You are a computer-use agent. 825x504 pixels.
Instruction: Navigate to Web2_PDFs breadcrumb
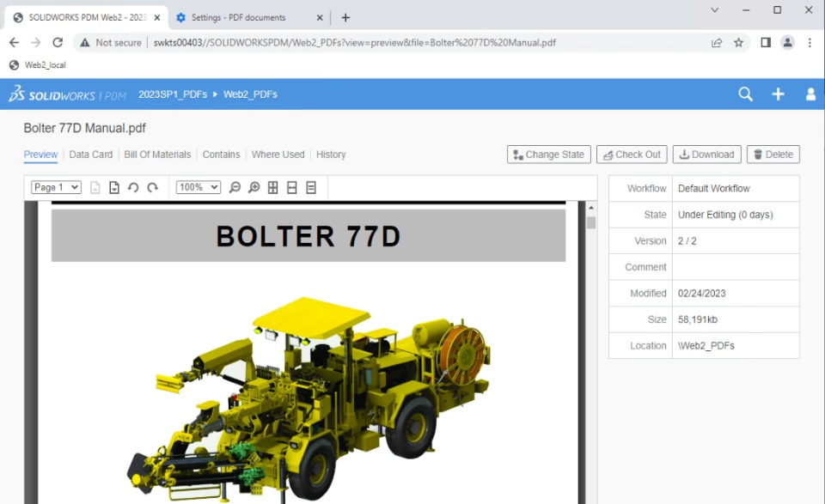pyautogui.click(x=250, y=94)
